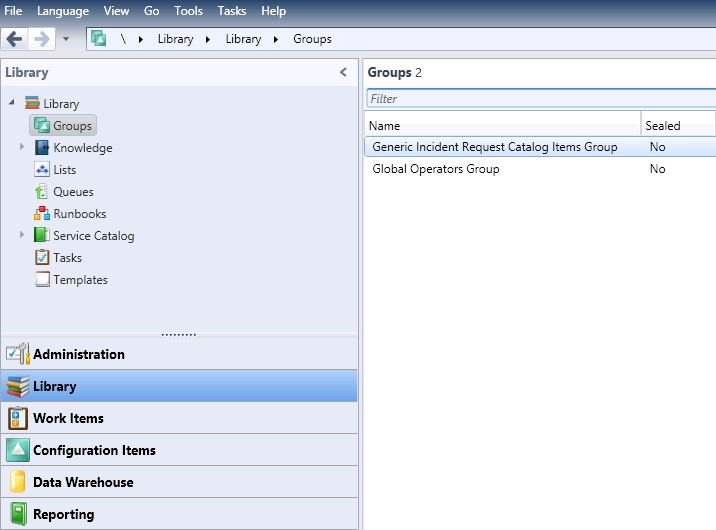
Task: Click the Library workspace books icon
Action: (x=18, y=386)
